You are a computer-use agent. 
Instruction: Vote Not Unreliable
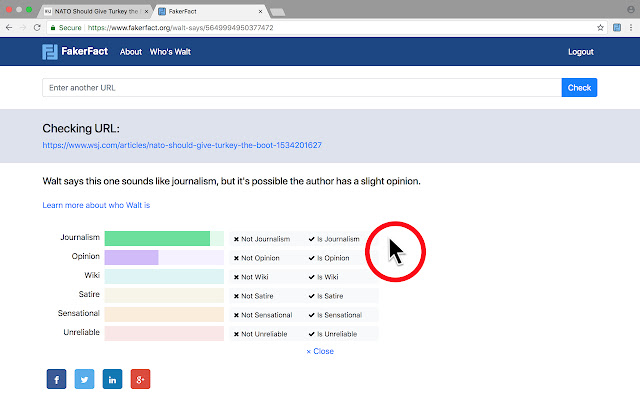coord(260,334)
